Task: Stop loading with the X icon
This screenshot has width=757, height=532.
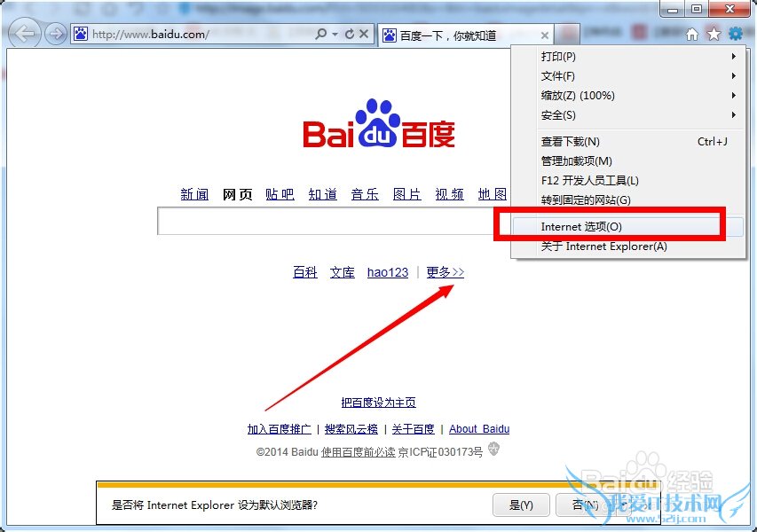Action: click(x=364, y=34)
